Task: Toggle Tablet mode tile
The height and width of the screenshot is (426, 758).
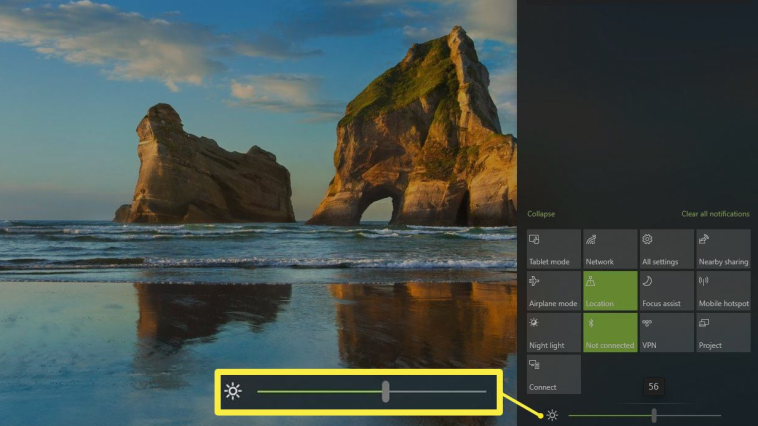Action: pyautogui.click(x=554, y=249)
